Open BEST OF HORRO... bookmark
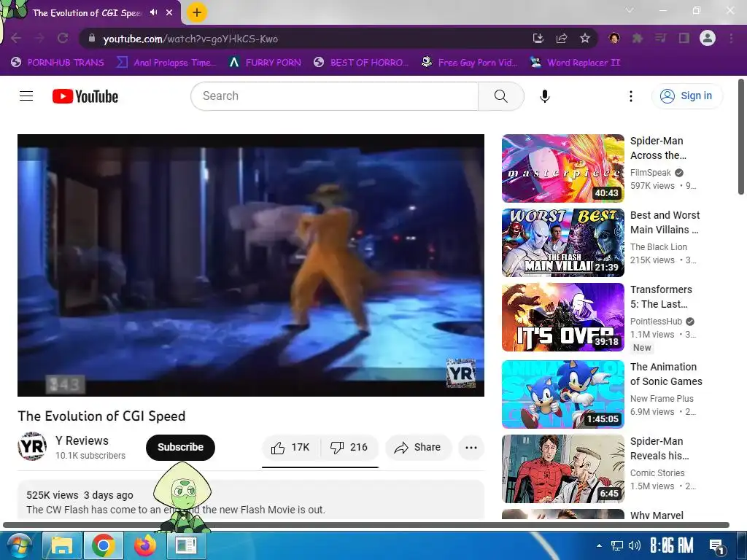 (361, 63)
